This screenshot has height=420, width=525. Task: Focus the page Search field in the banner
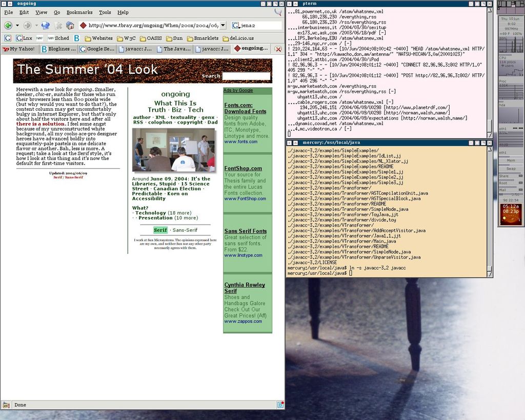pyautogui.click(x=246, y=76)
